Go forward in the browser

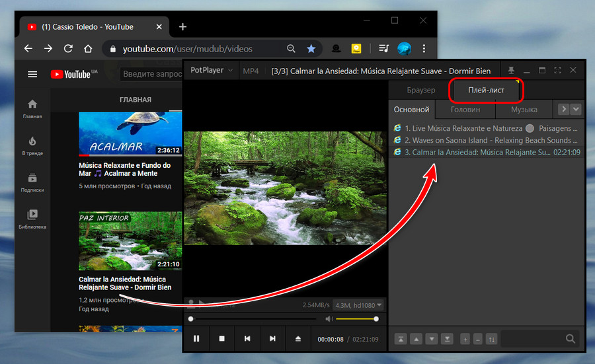(48, 48)
